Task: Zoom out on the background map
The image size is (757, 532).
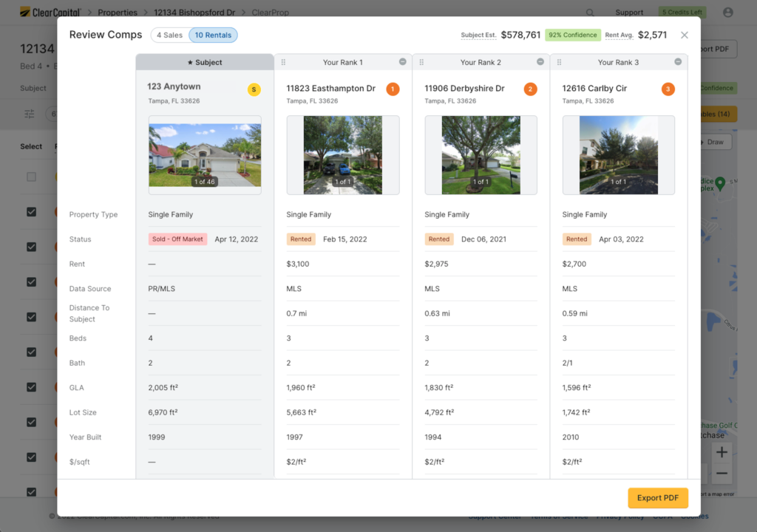Action: (722, 474)
